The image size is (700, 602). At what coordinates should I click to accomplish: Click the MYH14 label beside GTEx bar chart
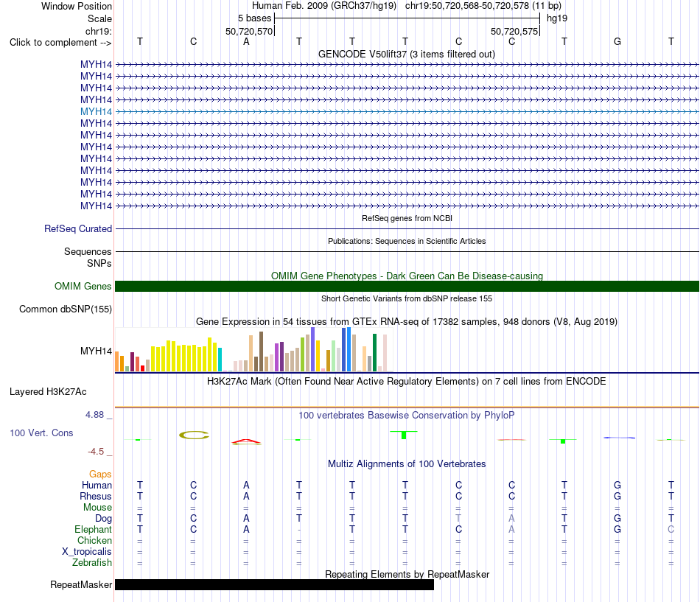[96, 351]
